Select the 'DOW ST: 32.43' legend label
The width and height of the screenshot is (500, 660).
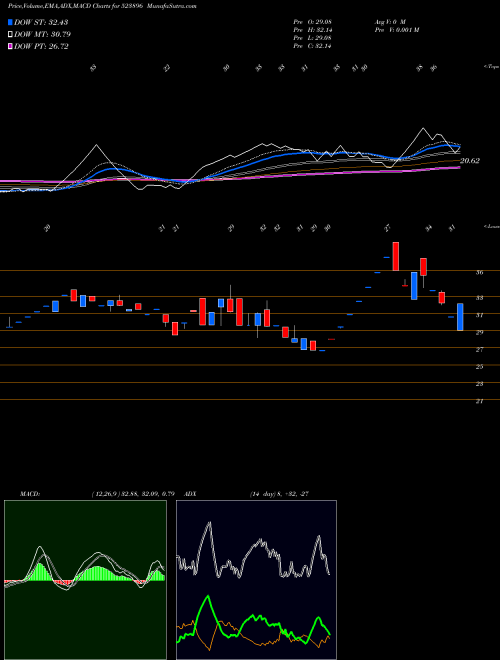(41, 22)
